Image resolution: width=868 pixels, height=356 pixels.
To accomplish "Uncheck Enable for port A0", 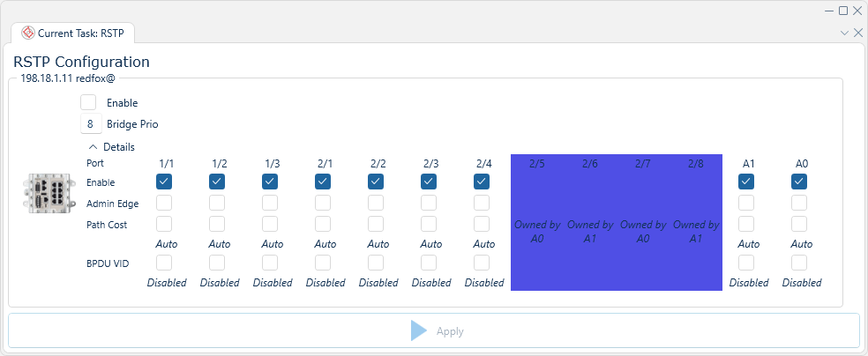I will click(x=799, y=182).
